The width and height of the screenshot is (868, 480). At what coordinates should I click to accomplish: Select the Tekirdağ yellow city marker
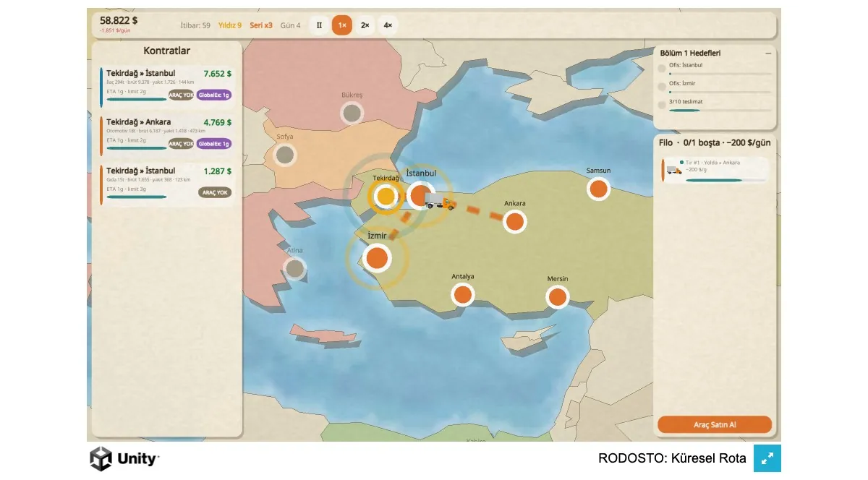(386, 196)
